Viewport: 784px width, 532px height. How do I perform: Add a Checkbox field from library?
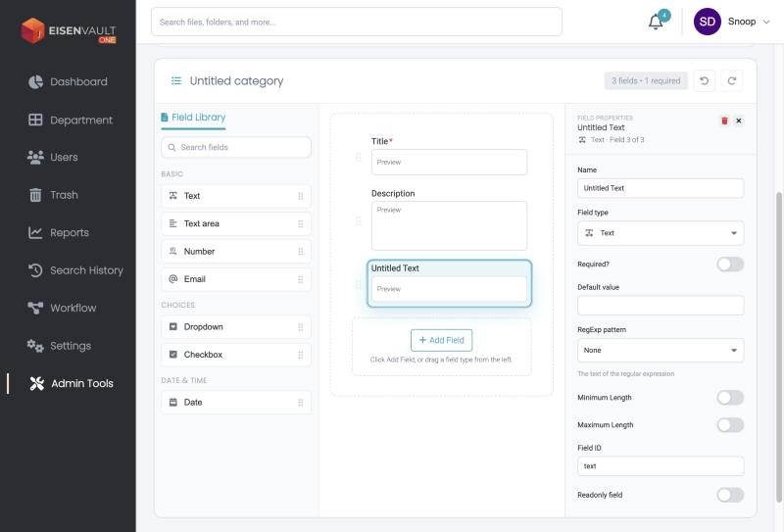tap(236, 355)
